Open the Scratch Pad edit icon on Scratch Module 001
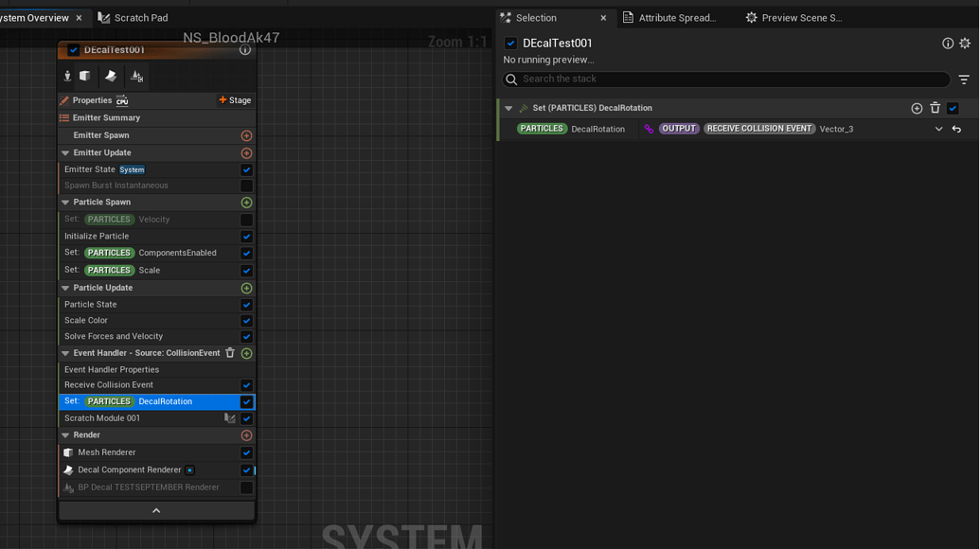 [230, 417]
